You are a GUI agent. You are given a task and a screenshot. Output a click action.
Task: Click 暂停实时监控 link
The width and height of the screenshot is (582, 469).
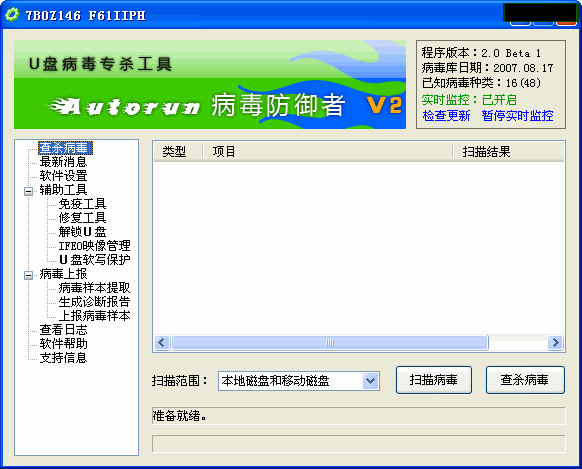[517, 116]
